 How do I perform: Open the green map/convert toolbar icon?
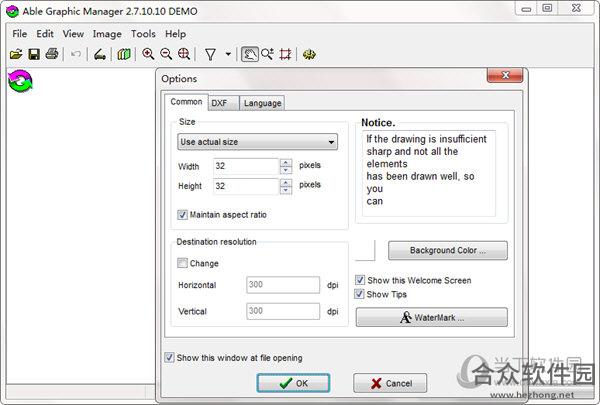(x=124, y=54)
